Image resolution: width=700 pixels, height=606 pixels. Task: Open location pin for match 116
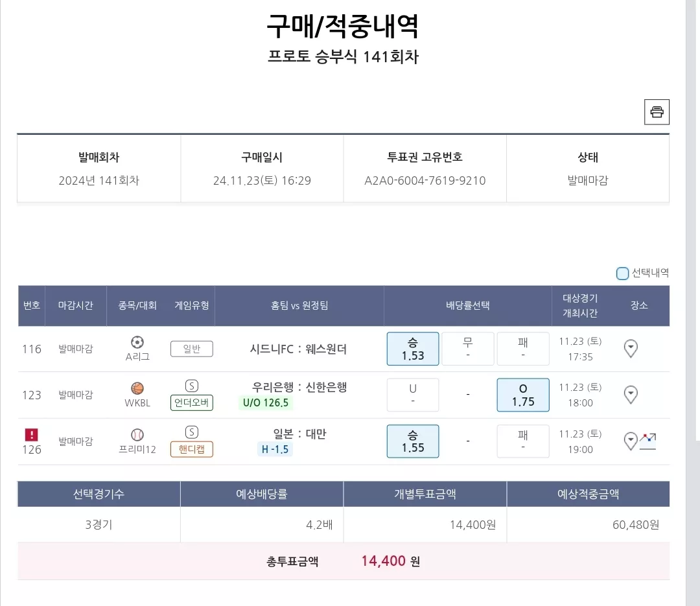[x=631, y=349]
